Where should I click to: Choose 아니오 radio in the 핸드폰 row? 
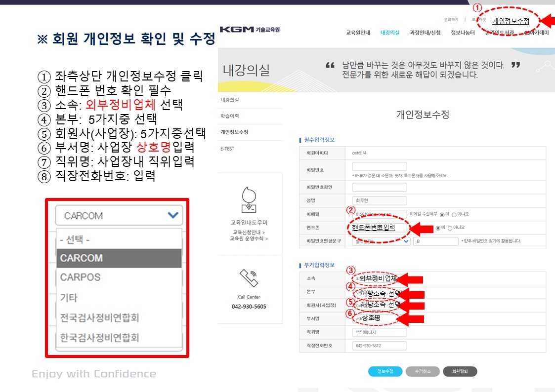coord(450,228)
